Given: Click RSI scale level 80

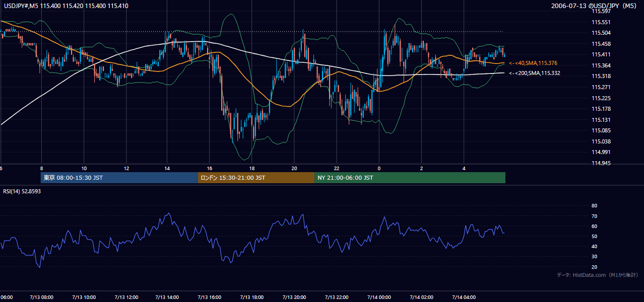Looking at the screenshot, I should click(594, 206).
